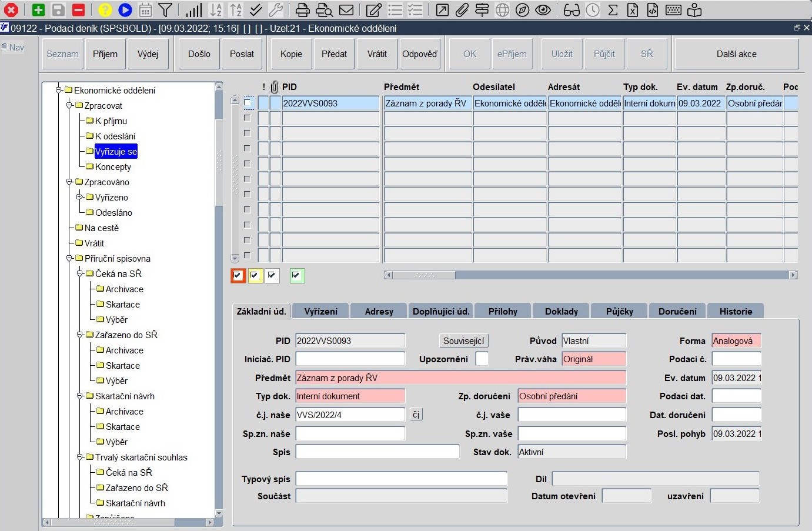Click the paperclip attachment toolbar icon

pyautogui.click(x=462, y=10)
